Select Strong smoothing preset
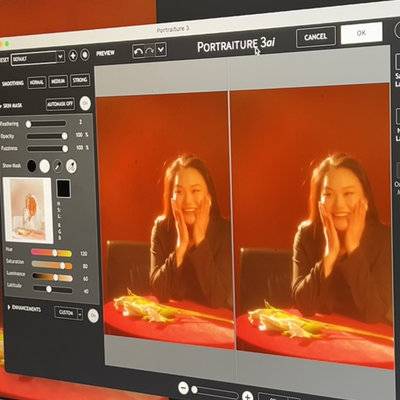Viewport: 400px width, 400px height. click(x=80, y=80)
